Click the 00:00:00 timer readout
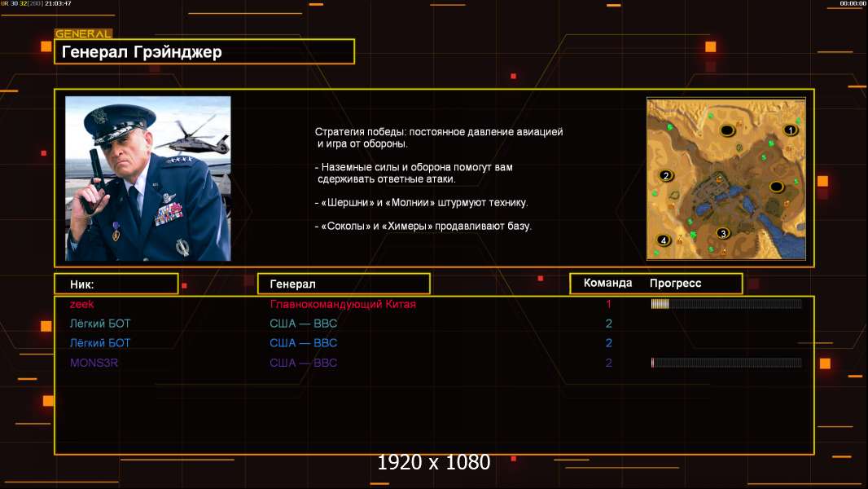This screenshot has height=489, width=868. point(853,3)
